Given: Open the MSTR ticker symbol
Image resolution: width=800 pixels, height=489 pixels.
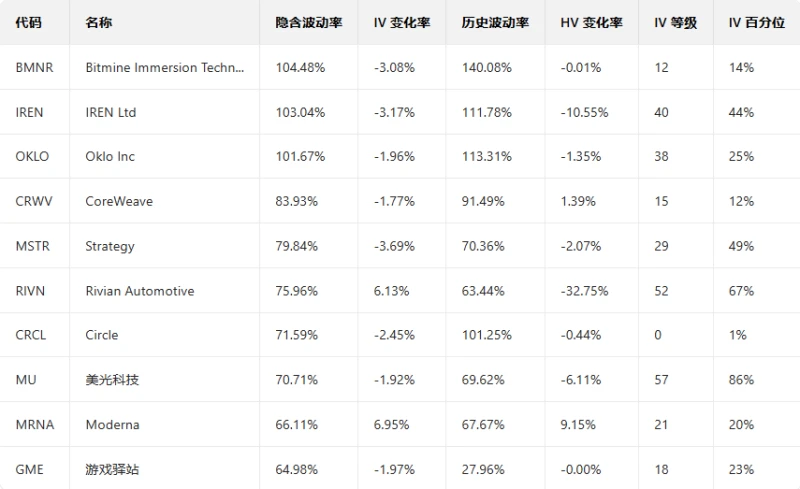Looking at the screenshot, I should coord(33,246).
